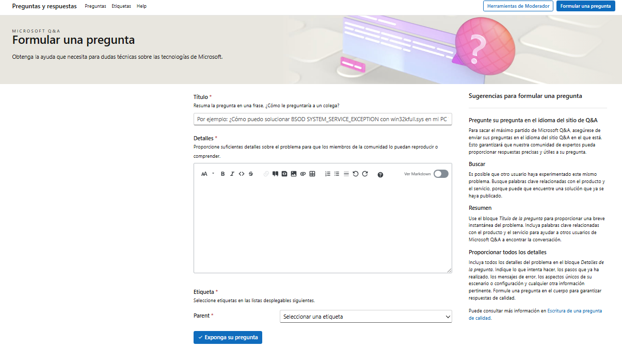Image resolution: width=622 pixels, height=364 pixels.
Task: Insert a horizontal rule
Action: pos(346,174)
